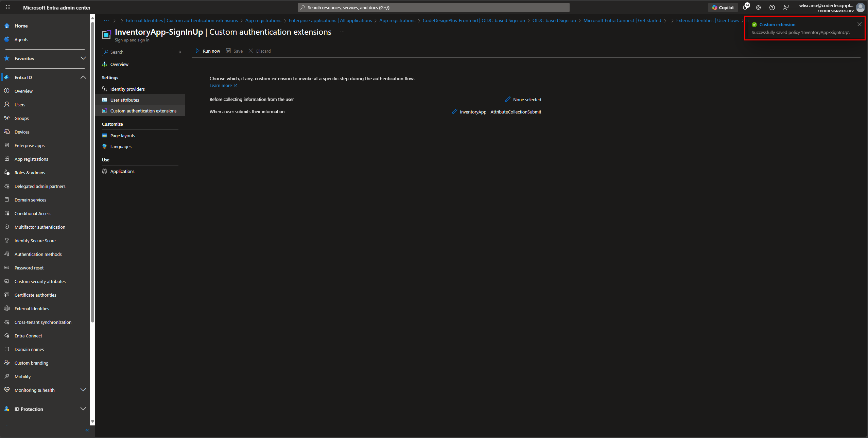
Task: Collapse the resource menu double chevron
Action: tap(180, 52)
